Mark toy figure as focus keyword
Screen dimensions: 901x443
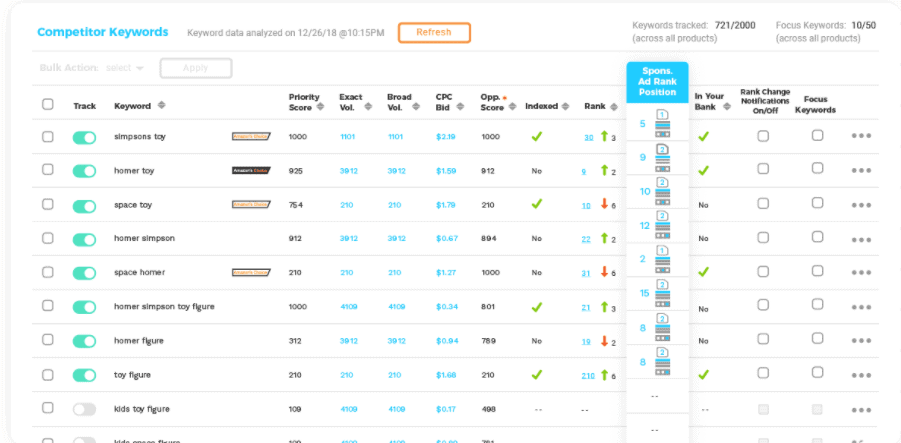click(x=817, y=372)
